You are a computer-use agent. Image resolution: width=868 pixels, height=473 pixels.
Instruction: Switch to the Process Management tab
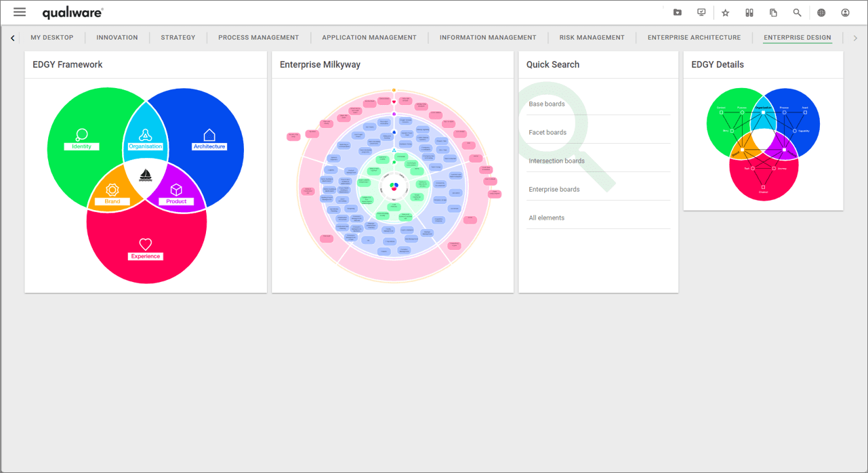click(258, 38)
